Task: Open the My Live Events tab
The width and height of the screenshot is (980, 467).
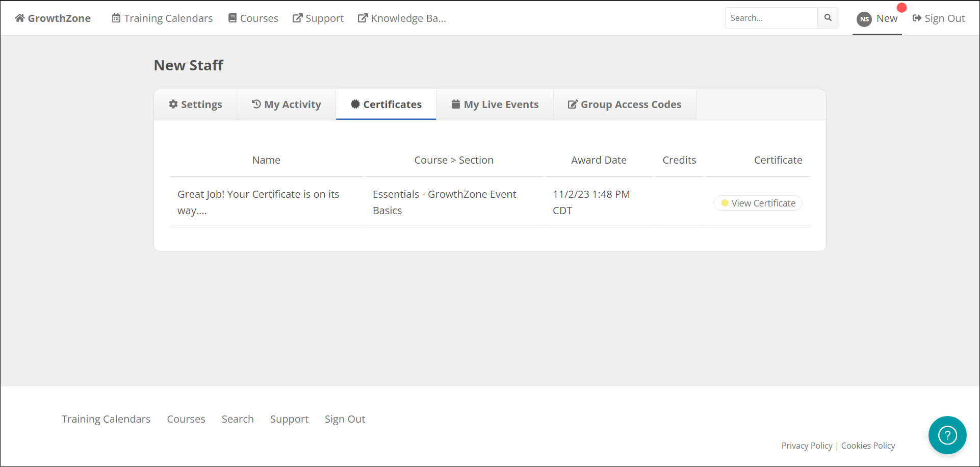Action: tap(495, 105)
